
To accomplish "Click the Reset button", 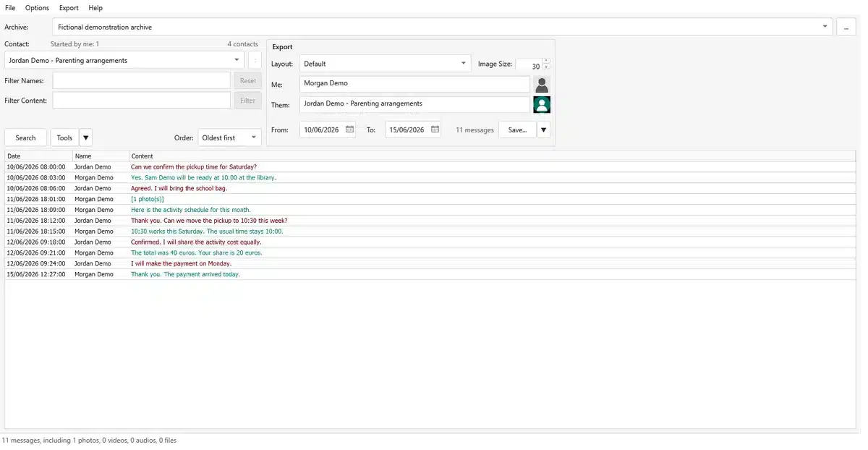I will 247,81.
